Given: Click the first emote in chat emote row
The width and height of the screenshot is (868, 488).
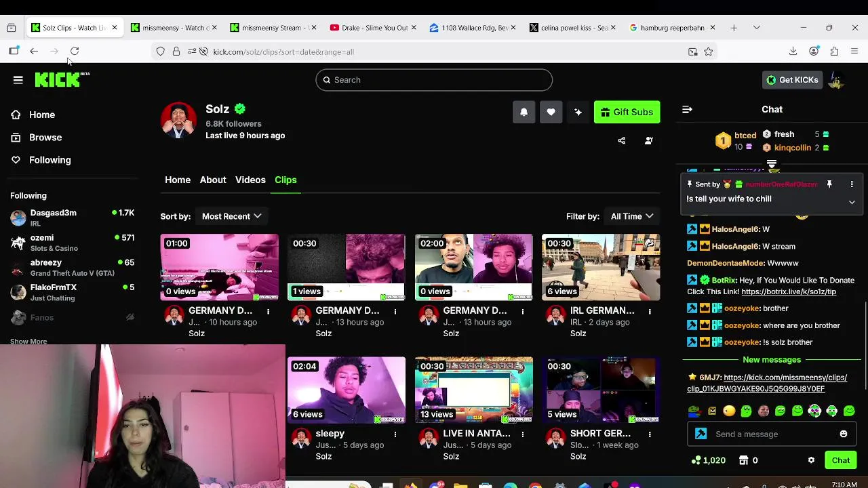Looking at the screenshot, I should [694, 411].
